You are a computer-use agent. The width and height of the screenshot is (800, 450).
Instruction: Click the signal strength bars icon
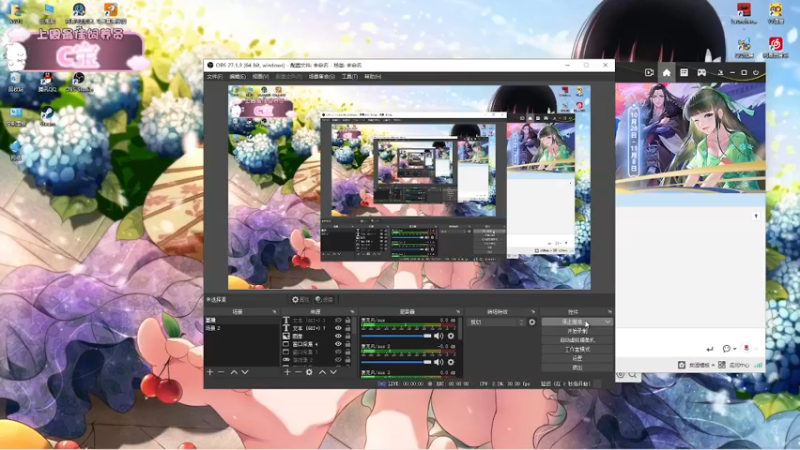click(758, 365)
